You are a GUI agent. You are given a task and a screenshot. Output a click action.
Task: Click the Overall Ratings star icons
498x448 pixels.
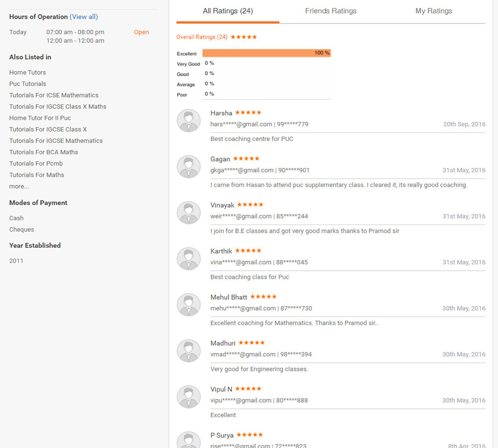click(244, 37)
